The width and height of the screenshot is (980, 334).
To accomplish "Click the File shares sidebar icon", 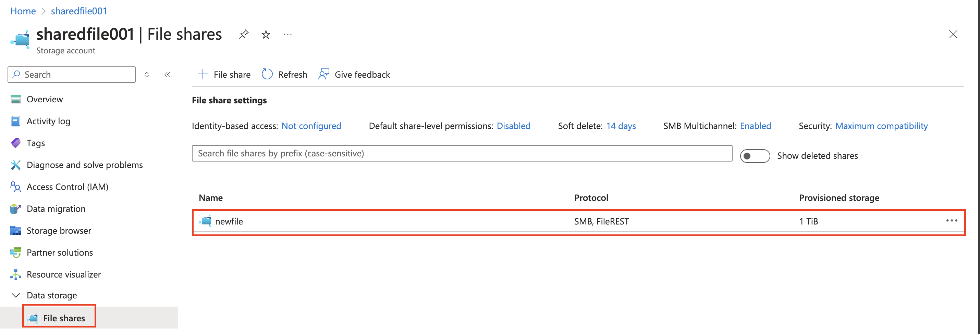I will 33,318.
